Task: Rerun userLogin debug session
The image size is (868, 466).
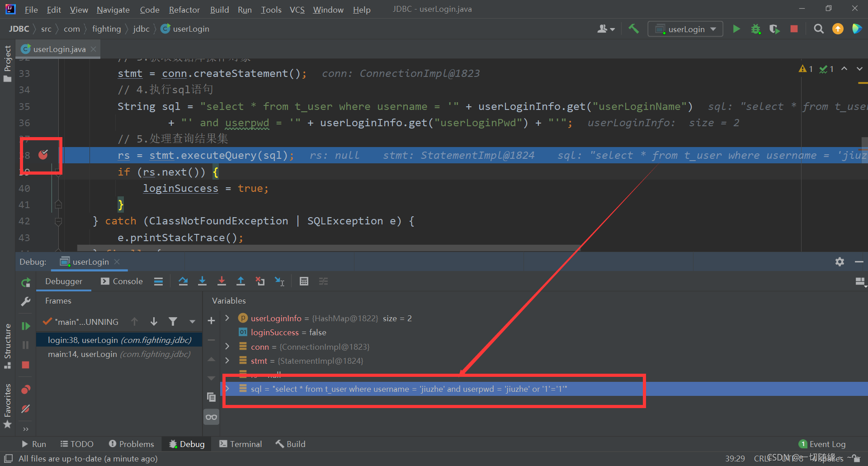Action: point(26,283)
